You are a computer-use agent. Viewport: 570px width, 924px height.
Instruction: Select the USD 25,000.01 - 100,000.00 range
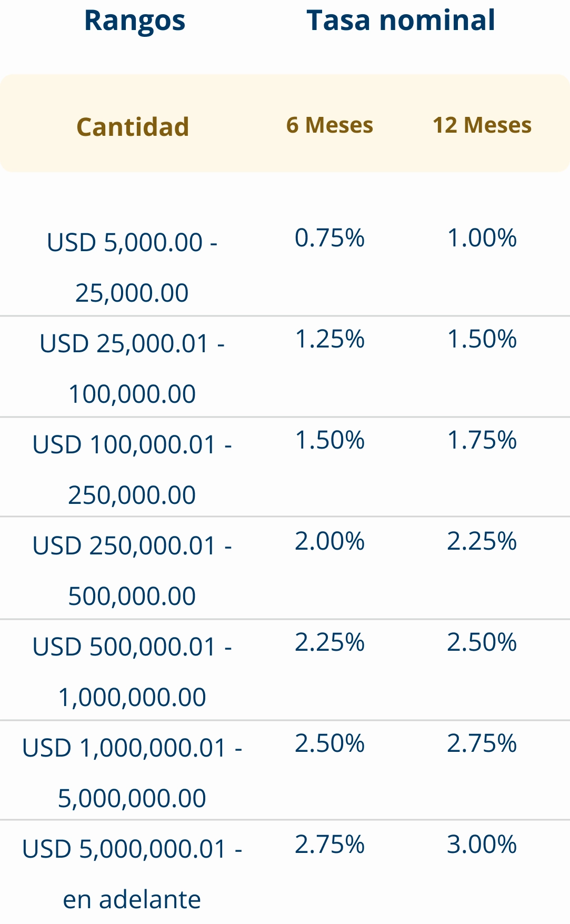pyautogui.click(x=132, y=368)
